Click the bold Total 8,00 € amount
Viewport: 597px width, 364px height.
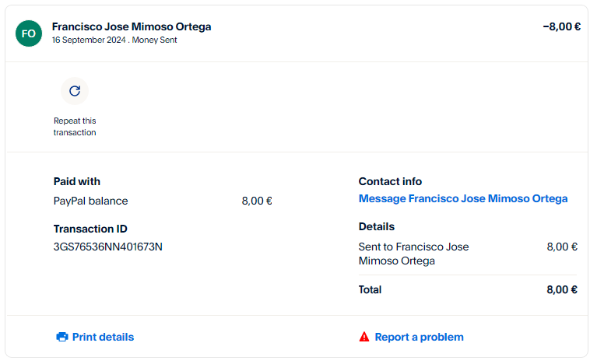[561, 289]
